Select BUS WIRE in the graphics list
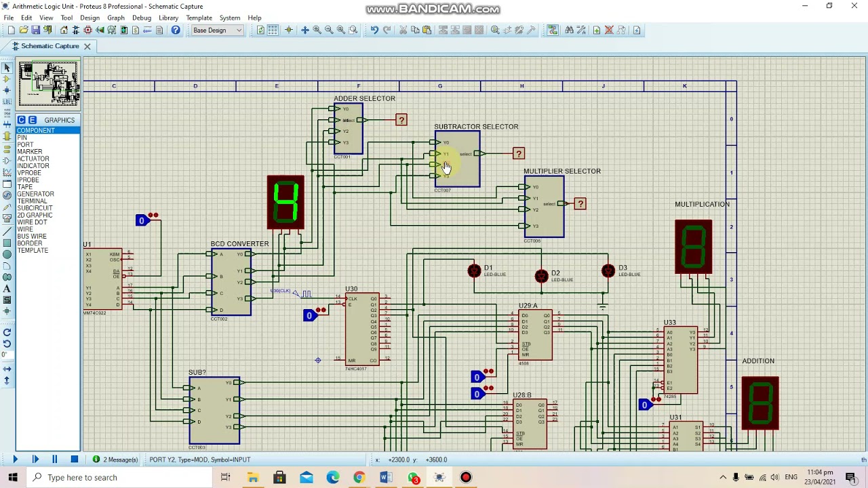The height and width of the screenshot is (488, 868). (47, 237)
